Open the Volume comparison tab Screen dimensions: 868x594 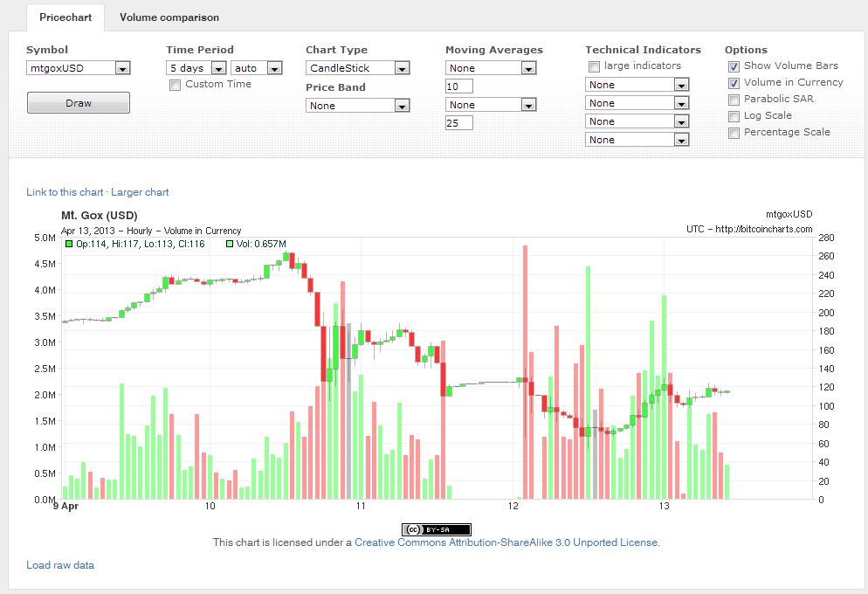(x=169, y=17)
